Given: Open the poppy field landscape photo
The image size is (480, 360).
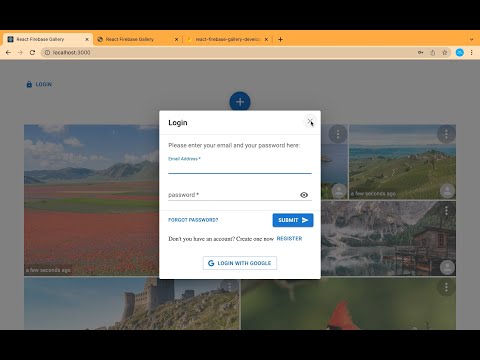Looking at the screenshot, I should tap(91, 200).
